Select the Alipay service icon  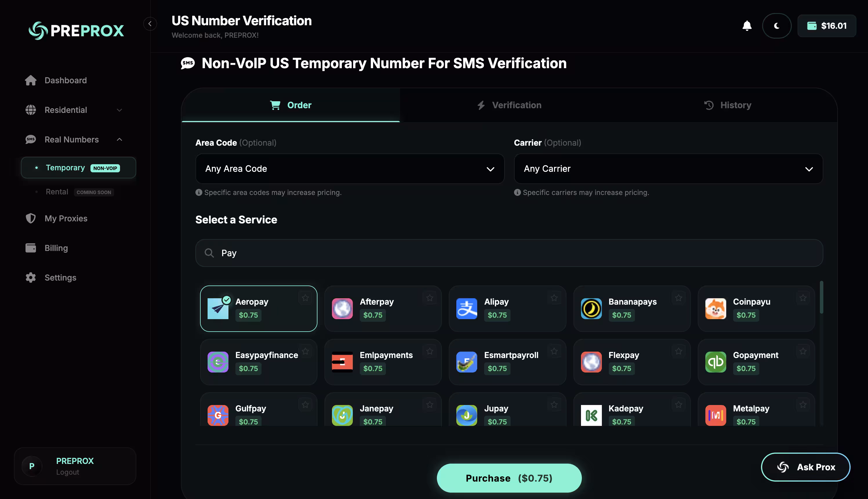click(466, 308)
